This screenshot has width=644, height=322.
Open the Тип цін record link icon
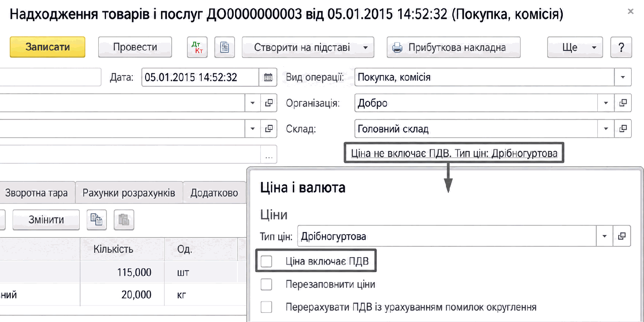coord(622,236)
